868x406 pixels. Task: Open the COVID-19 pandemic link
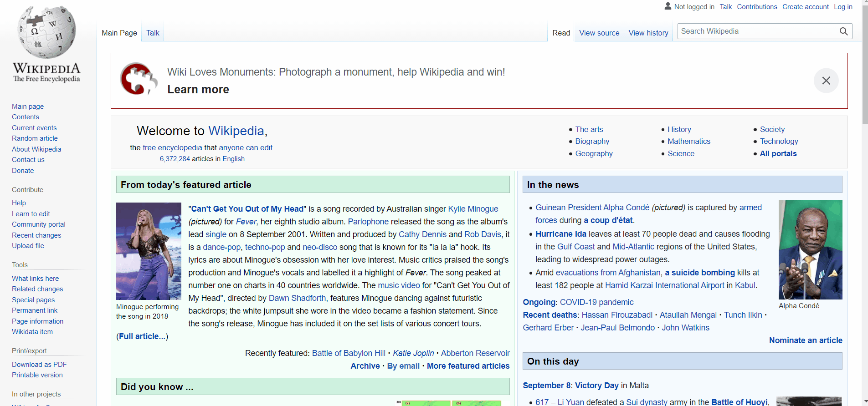pyautogui.click(x=596, y=302)
